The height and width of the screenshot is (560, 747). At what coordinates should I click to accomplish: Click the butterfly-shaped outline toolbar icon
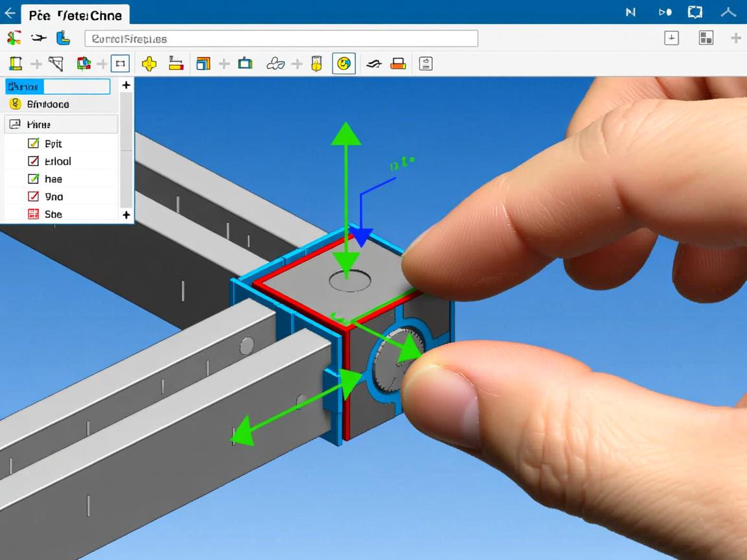click(x=276, y=64)
